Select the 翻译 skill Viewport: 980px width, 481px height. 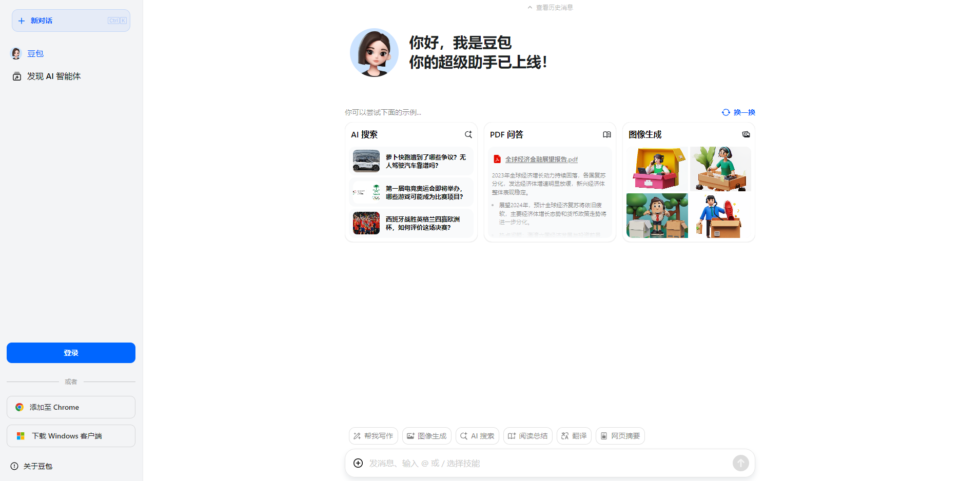574,435
